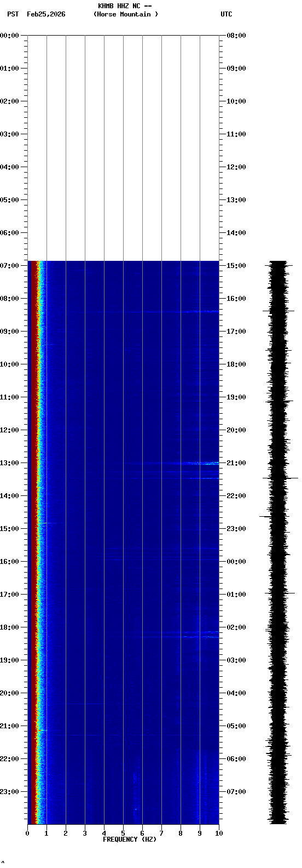Image resolution: width=302 pixels, height=868 pixels.
Task: Click the 21:00 UTC time label
Action: 236,463
